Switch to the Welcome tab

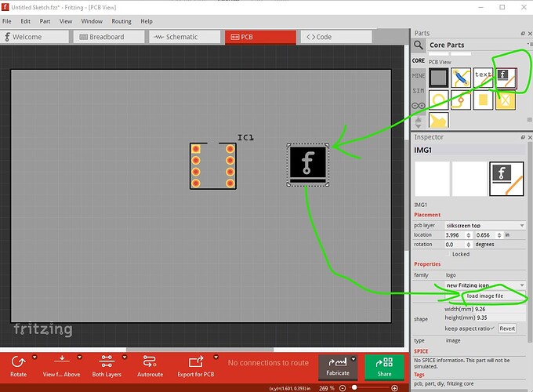pyautogui.click(x=34, y=37)
